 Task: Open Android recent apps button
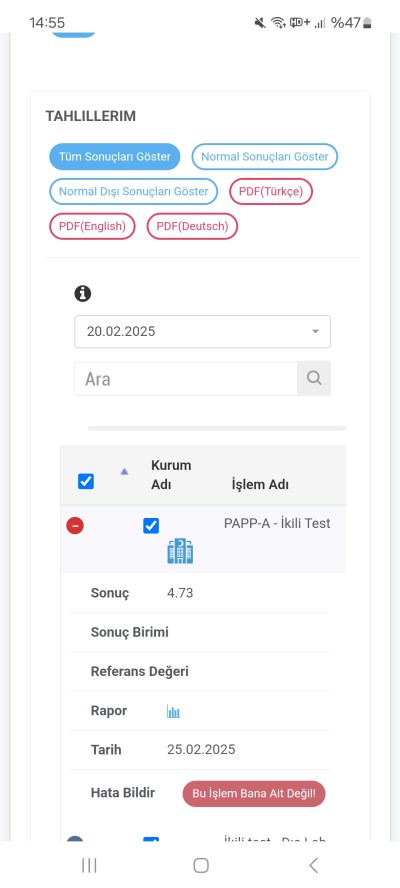tap(89, 865)
